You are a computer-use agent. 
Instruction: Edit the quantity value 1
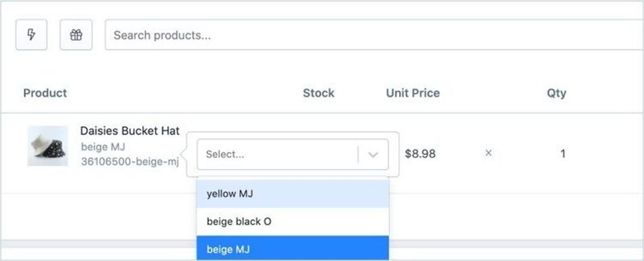(563, 154)
